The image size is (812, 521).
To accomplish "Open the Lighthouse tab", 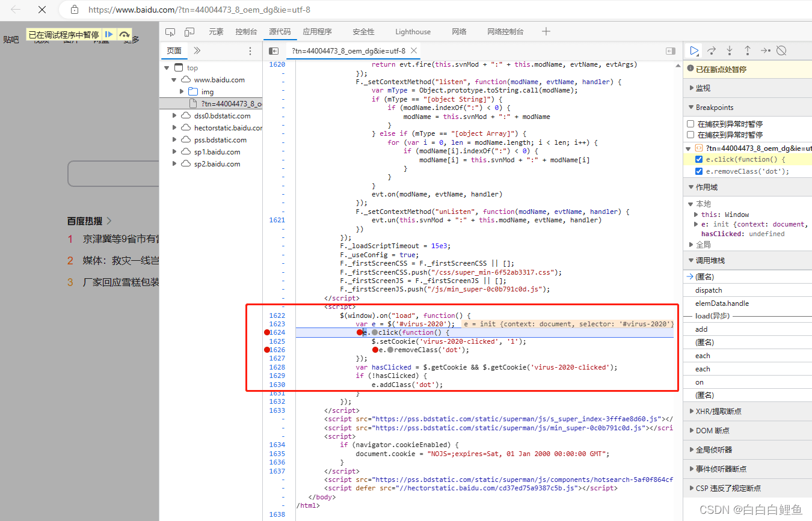I will point(413,32).
